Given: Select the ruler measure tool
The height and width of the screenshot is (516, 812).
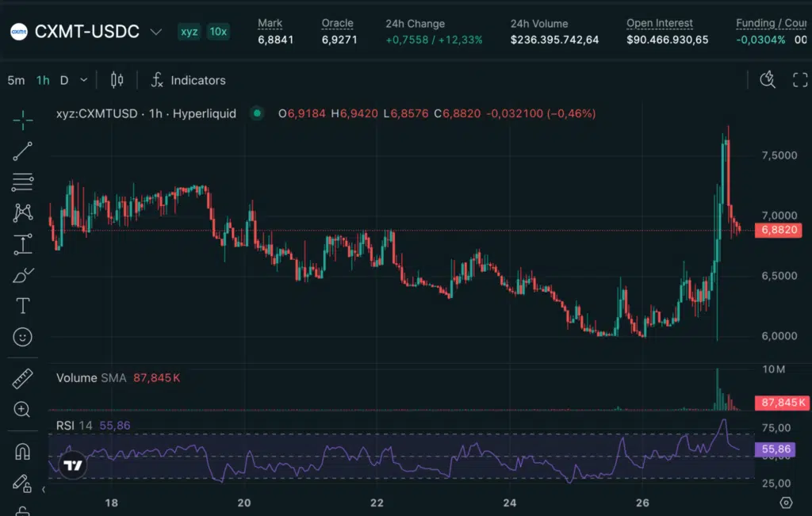Looking at the screenshot, I should tap(23, 379).
